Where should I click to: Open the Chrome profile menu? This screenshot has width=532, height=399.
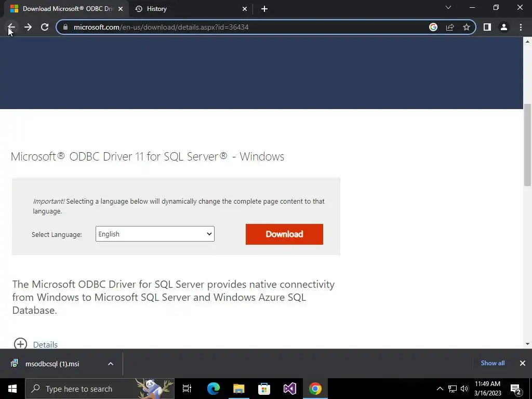(x=504, y=27)
